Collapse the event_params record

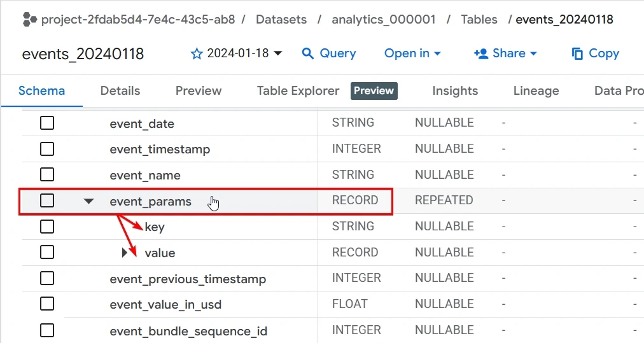coord(88,201)
